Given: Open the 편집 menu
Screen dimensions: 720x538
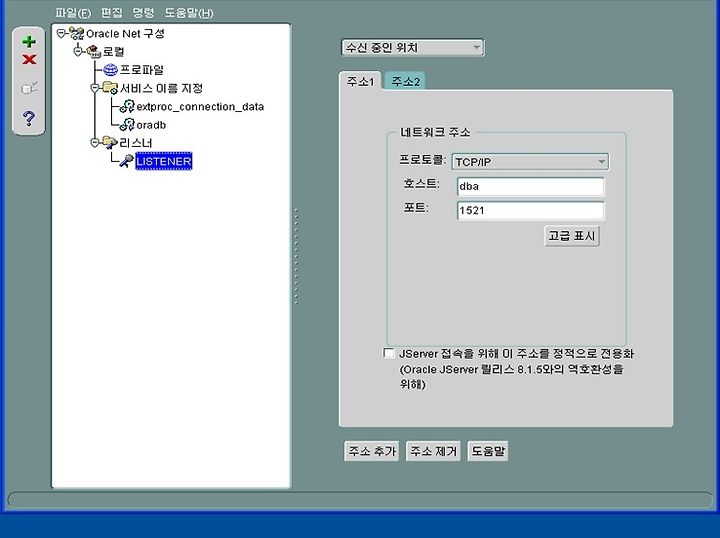Looking at the screenshot, I should coord(112,13).
